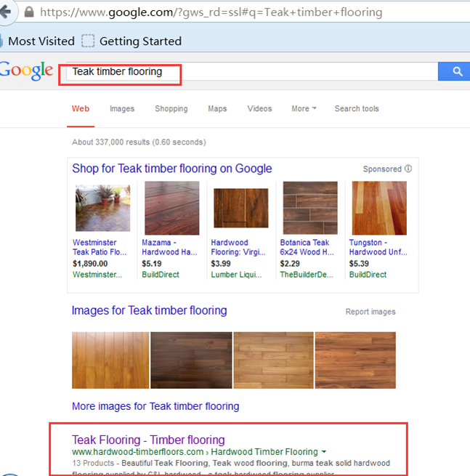
Task: Open second dark brown floor image
Action: pyautogui.click(x=191, y=360)
